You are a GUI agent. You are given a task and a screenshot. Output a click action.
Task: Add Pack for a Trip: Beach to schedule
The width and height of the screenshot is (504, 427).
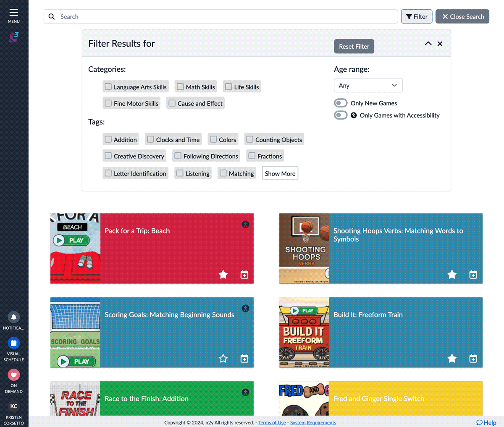click(x=244, y=275)
